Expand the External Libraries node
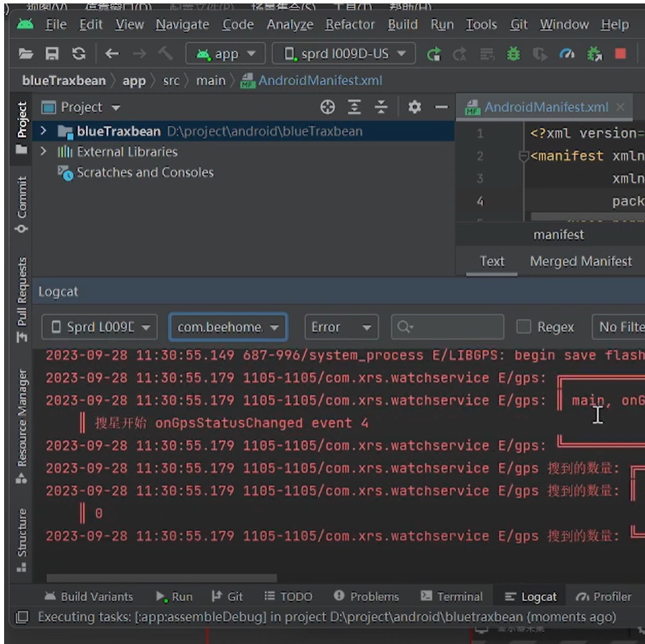 pos(42,151)
